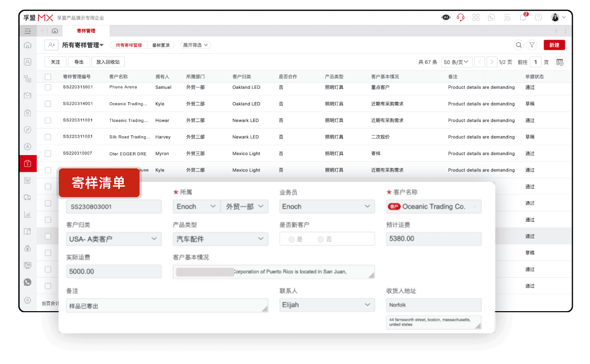This screenshot has width=590, height=364.
Task: Open the 联系人 dropdown showing Elijah
Action: coord(326,305)
